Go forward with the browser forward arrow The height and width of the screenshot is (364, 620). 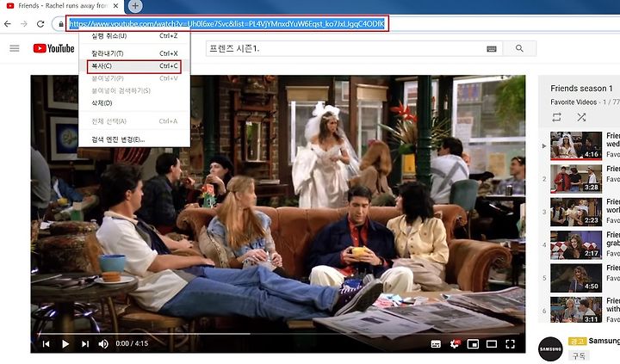[24, 24]
